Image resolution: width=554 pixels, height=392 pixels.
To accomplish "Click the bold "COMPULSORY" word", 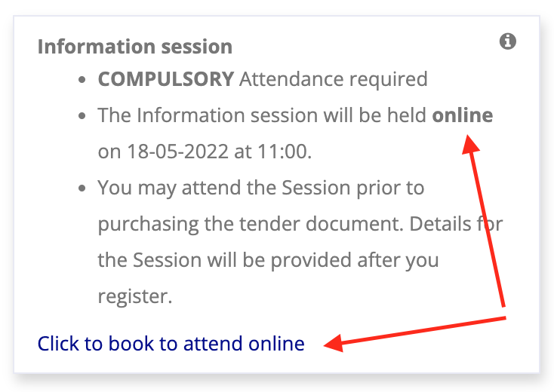I will click(166, 78).
